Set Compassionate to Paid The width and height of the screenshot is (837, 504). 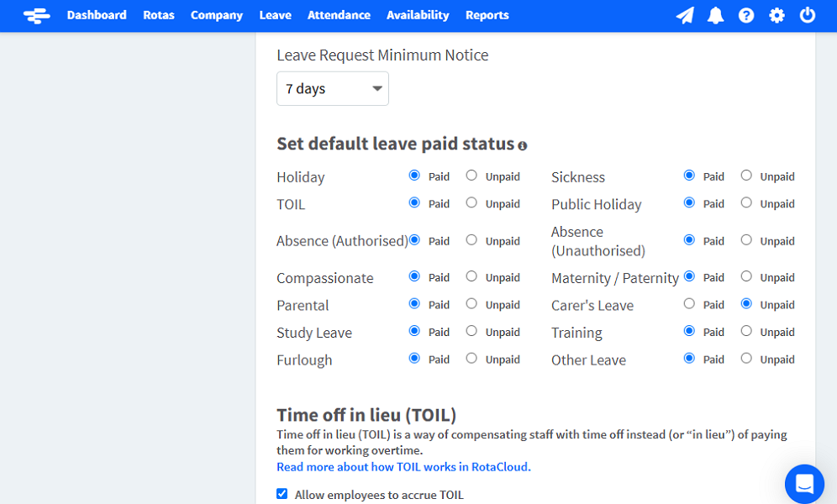point(414,276)
